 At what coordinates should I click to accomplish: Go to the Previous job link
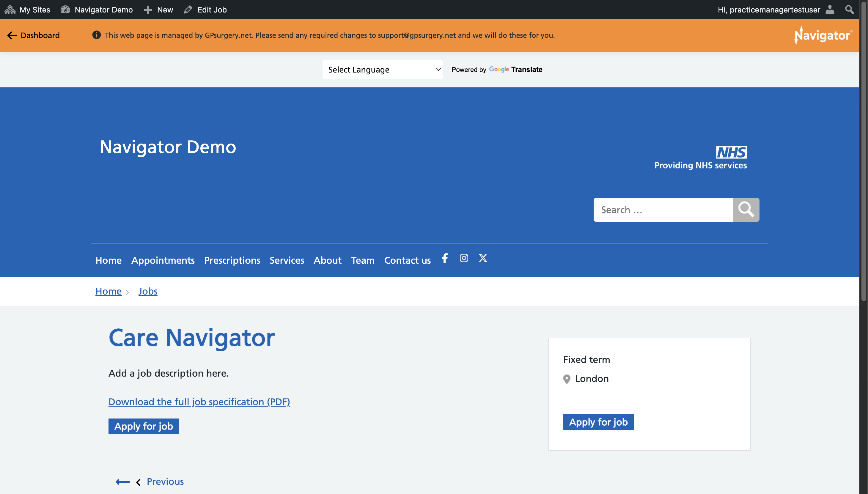pyautogui.click(x=165, y=482)
